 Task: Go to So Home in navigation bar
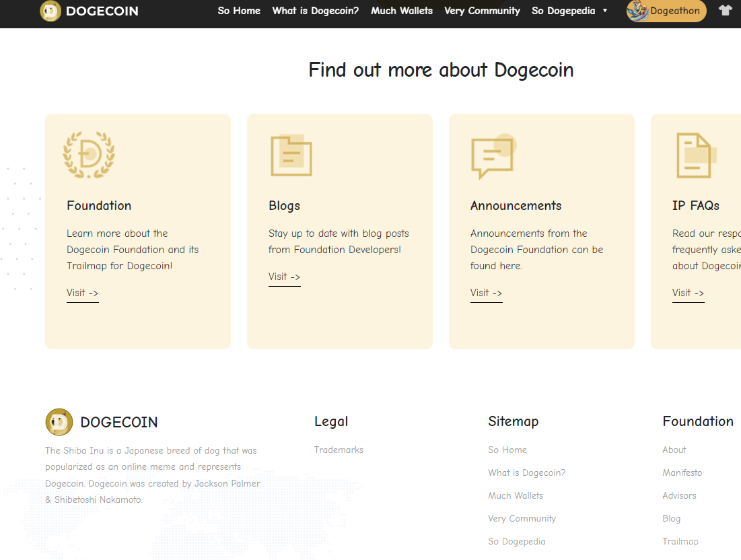(x=239, y=11)
